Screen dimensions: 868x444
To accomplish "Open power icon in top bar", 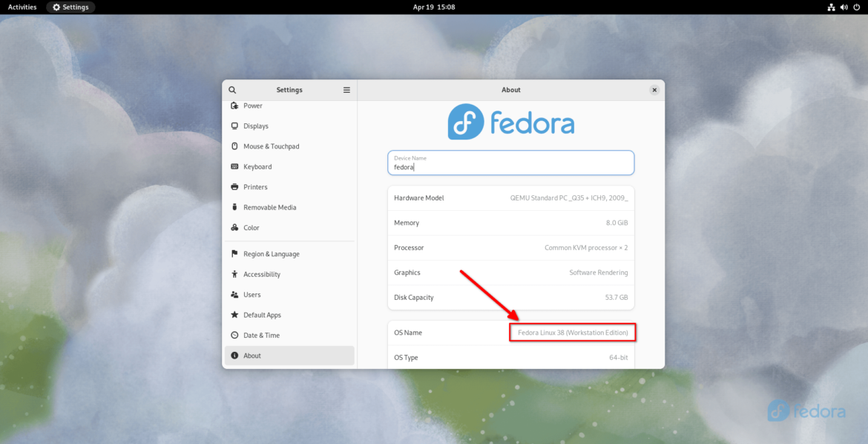I will tap(857, 7).
